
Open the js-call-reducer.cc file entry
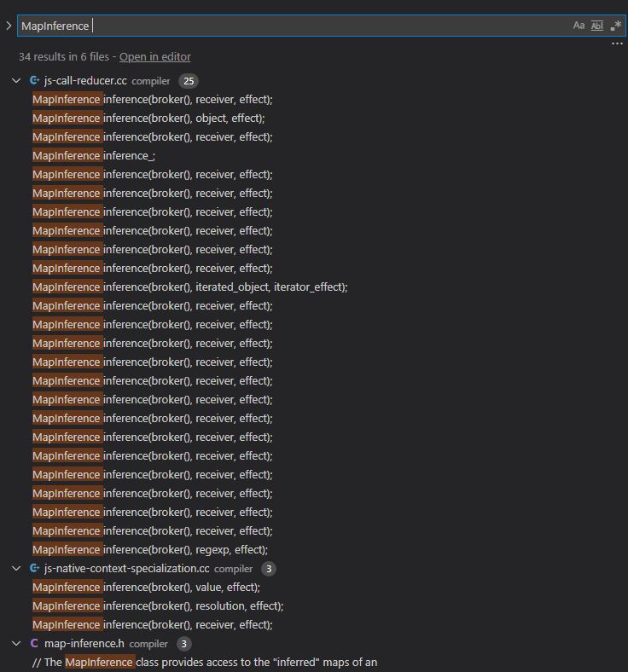click(x=85, y=80)
